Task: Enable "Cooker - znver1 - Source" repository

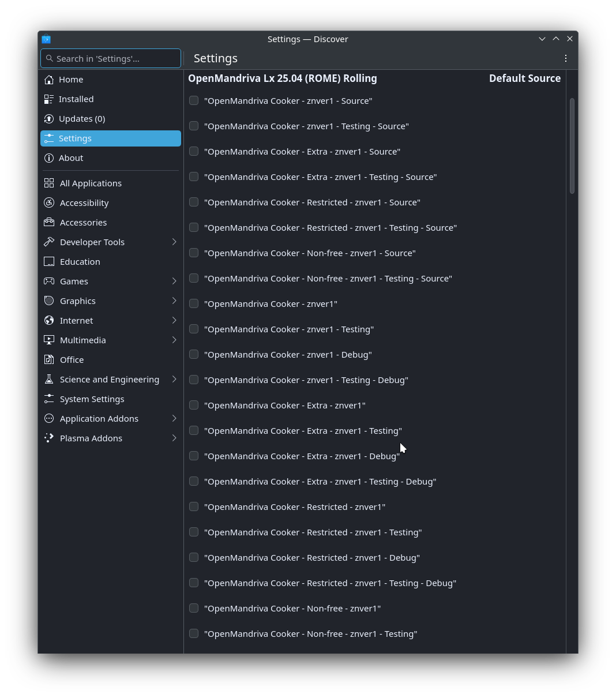Action: 194,100
